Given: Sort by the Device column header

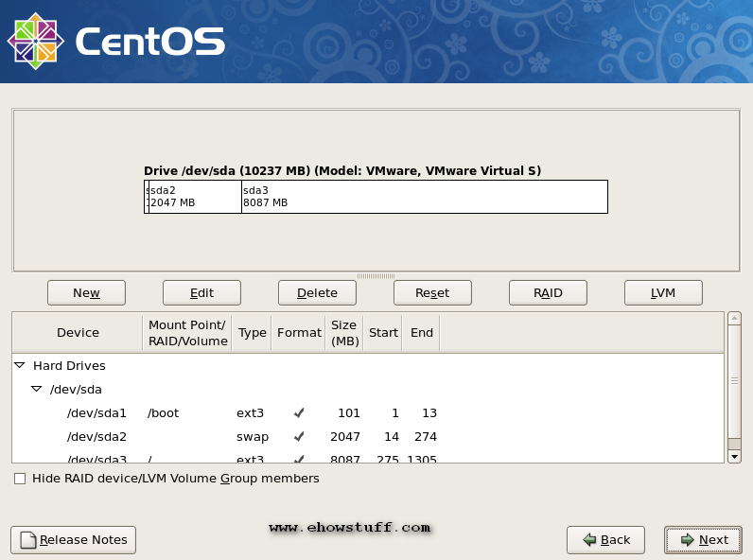Looking at the screenshot, I should click(78, 333).
